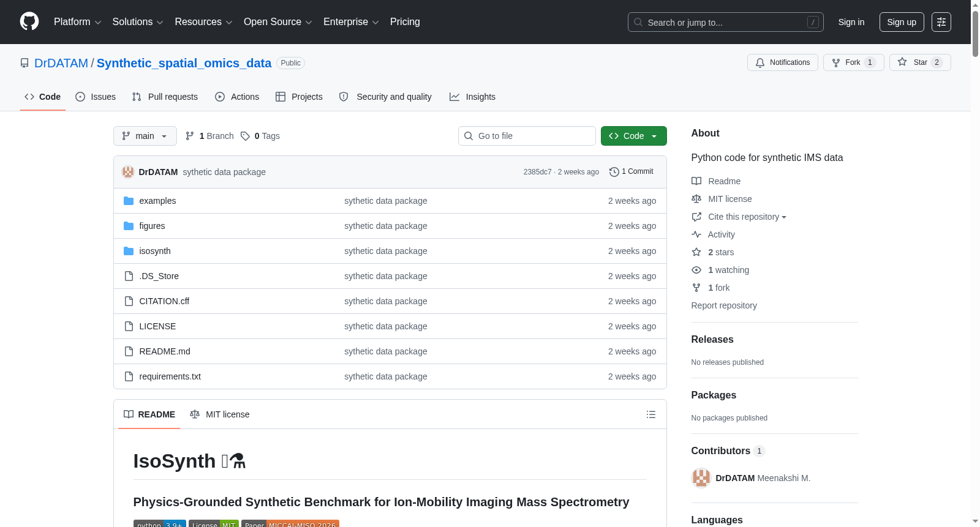Click the DrDATAM avatar in commit header
The width and height of the screenshot is (980, 527).
point(128,172)
